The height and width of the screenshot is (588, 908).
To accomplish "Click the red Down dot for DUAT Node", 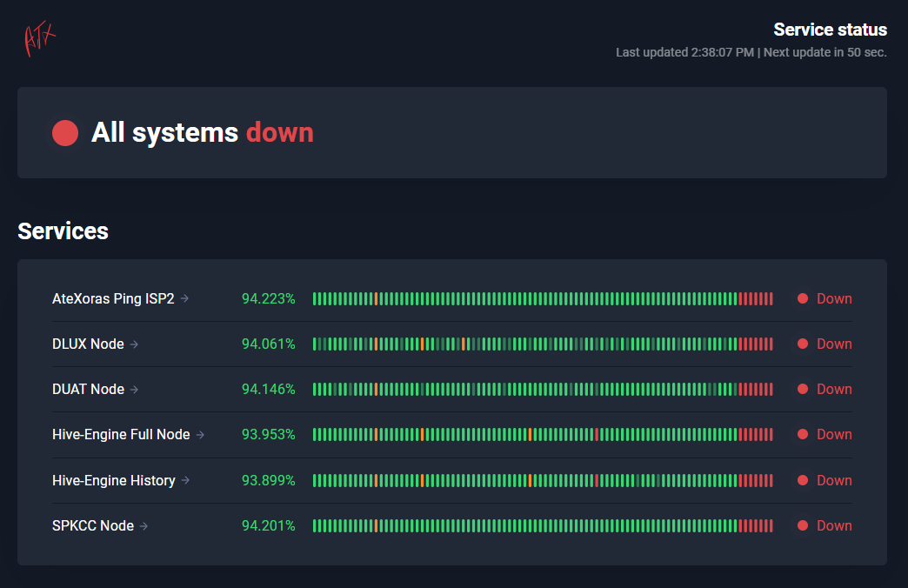I will [x=803, y=389].
